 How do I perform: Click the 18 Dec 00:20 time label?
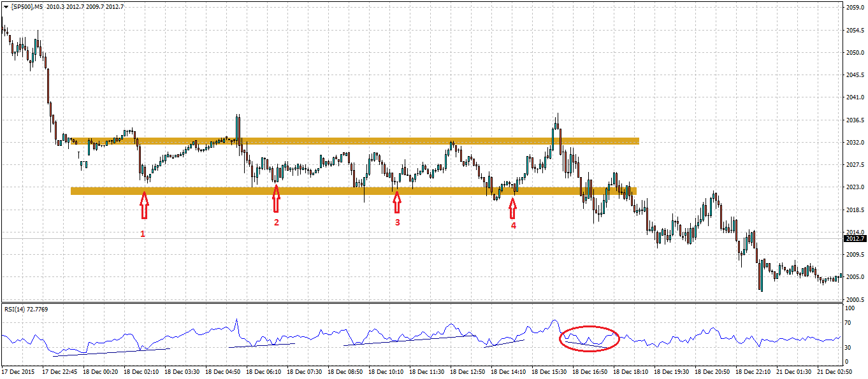pyautogui.click(x=101, y=371)
